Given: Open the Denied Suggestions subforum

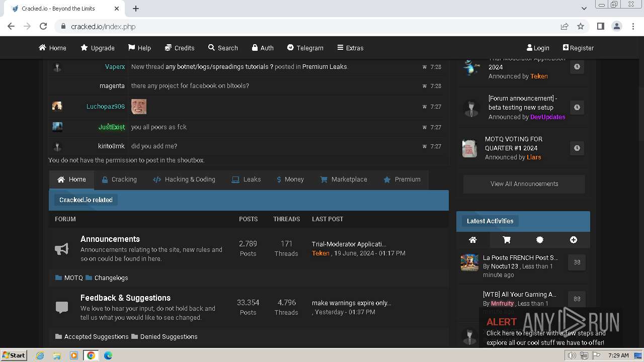Looking at the screenshot, I should point(169,336).
